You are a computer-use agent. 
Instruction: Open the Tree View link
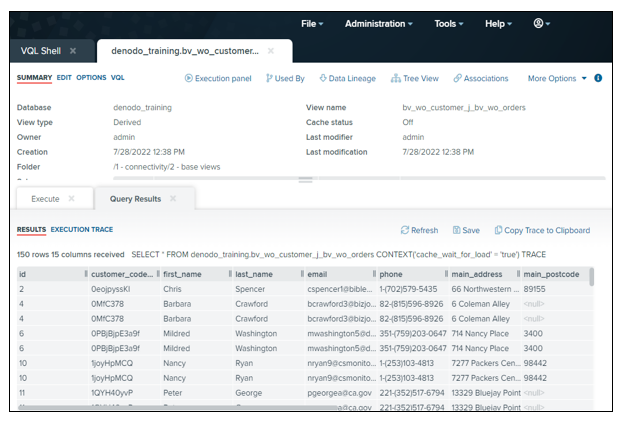[x=421, y=79]
